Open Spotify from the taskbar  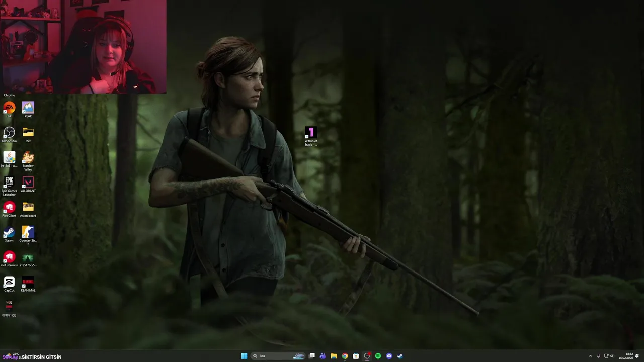tap(378, 356)
